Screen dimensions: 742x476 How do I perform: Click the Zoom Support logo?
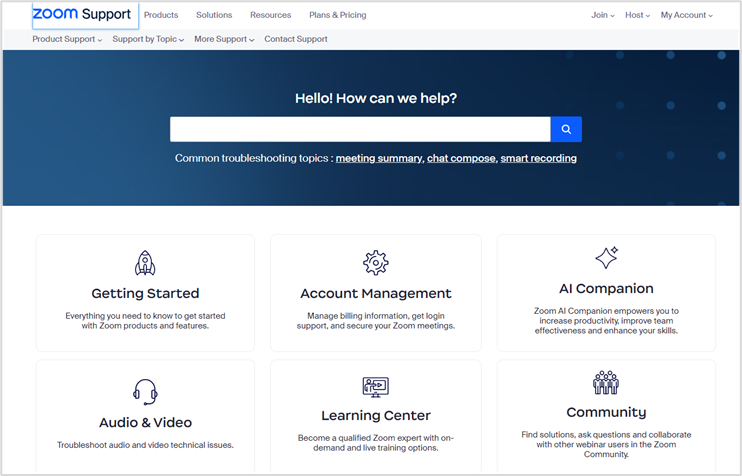coord(81,14)
